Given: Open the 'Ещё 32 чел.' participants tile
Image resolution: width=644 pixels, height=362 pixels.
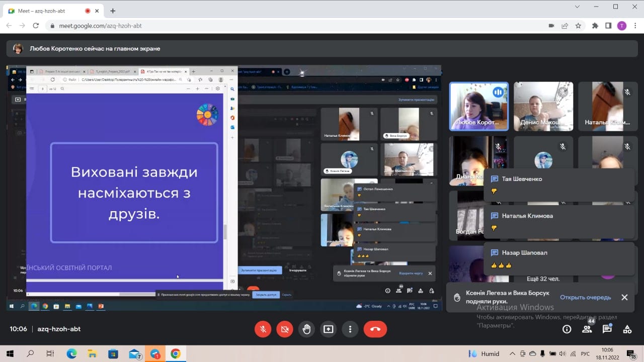Looking at the screenshot, I should 543,278.
